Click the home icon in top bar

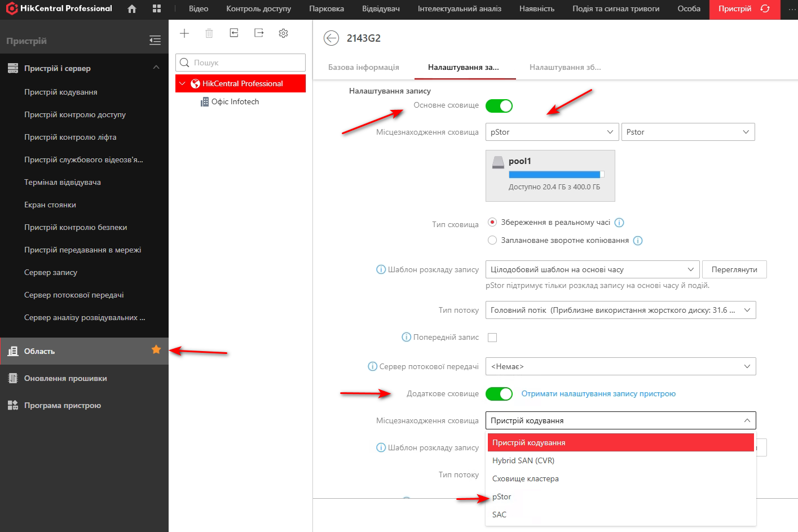pos(132,9)
